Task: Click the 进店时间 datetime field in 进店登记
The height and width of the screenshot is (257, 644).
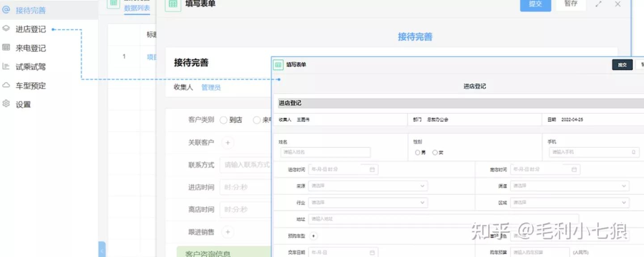Action: (x=343, y=169)
